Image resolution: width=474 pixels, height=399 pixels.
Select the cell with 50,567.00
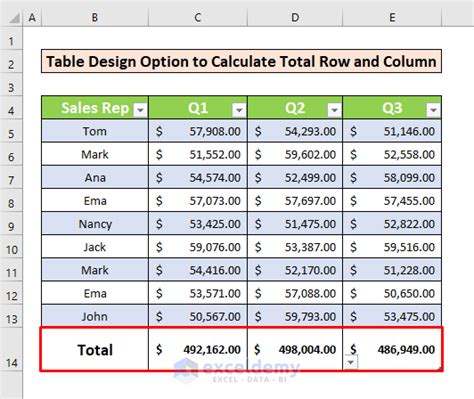click(x=198, y=316)
